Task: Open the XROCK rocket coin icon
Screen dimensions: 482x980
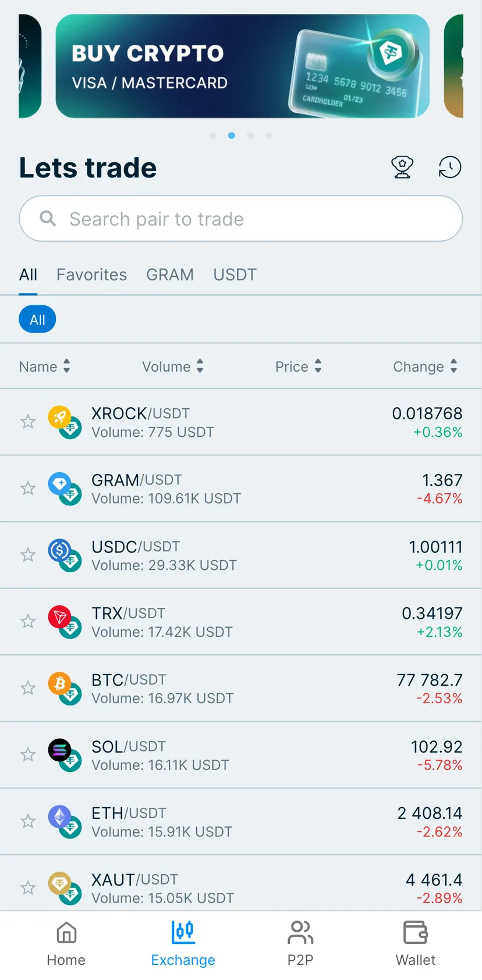Action: pyautogui.click(x=59, y=417)
